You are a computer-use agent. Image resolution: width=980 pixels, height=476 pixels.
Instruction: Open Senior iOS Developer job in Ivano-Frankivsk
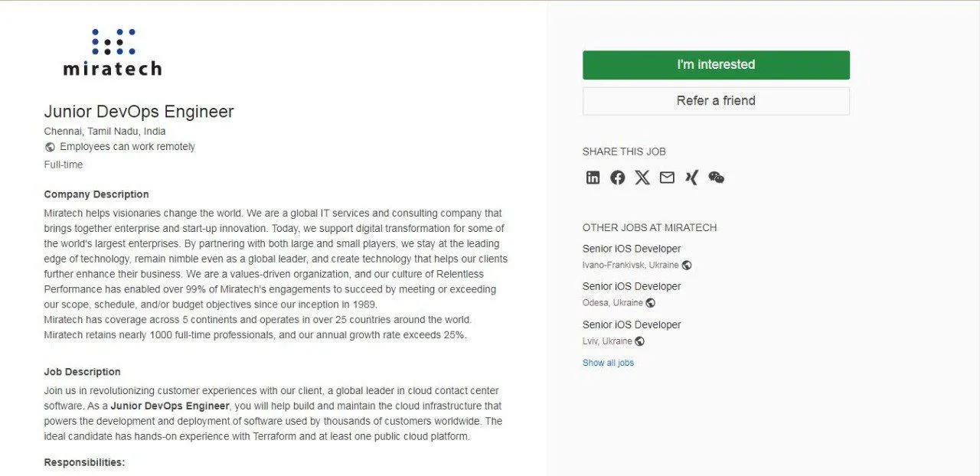632,249
